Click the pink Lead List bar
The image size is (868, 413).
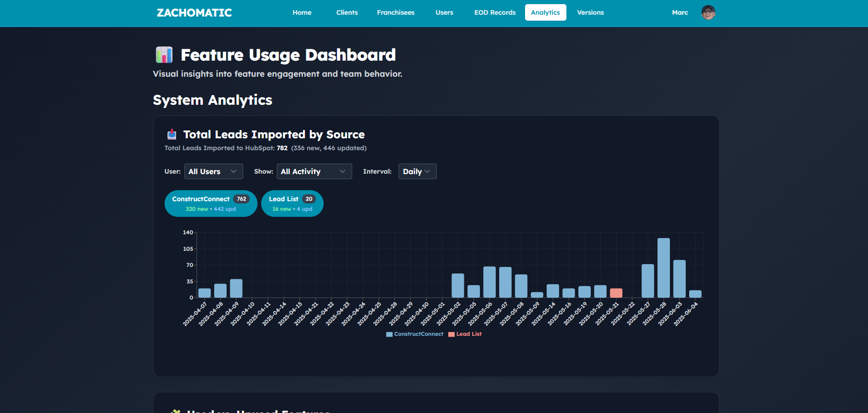[616, 293]
